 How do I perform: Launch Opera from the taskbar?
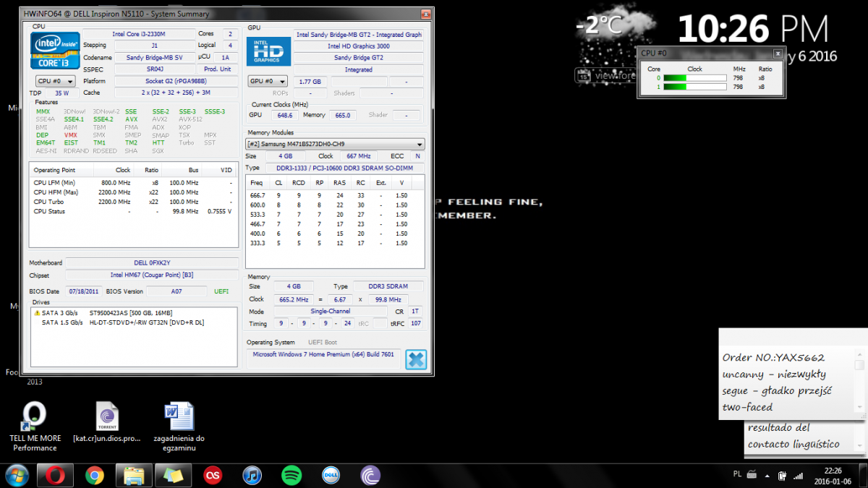click(56, 475)
